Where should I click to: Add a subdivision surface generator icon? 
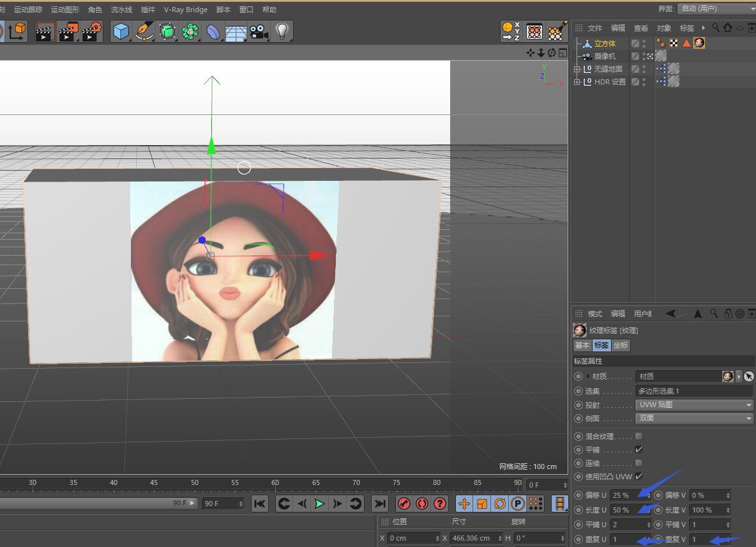tap(167, 31)
